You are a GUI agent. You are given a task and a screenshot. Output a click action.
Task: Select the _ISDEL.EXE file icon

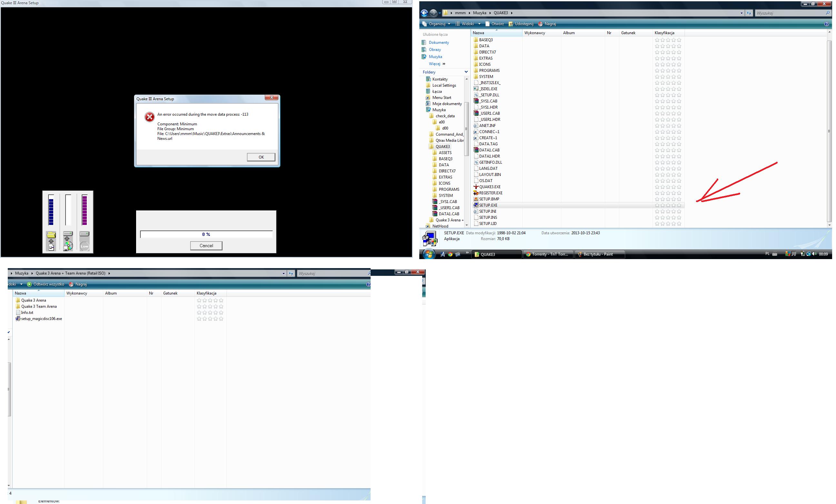pos(476,89)
